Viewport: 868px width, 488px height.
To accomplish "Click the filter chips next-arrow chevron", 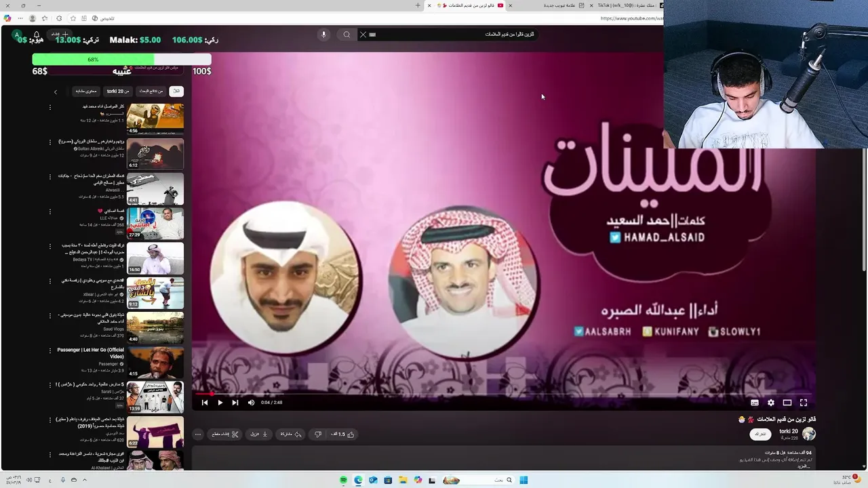I will coord(56,91).
